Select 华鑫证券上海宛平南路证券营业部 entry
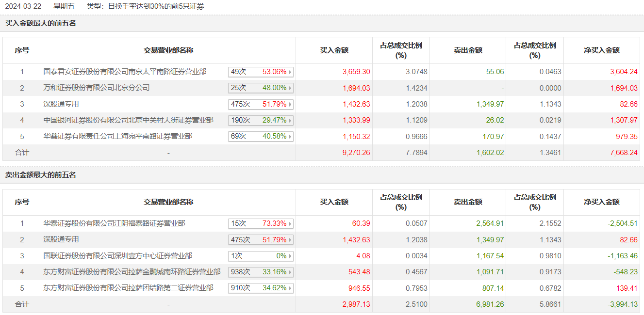The height and width of the screenshot is (315, 644). (117, 136)
